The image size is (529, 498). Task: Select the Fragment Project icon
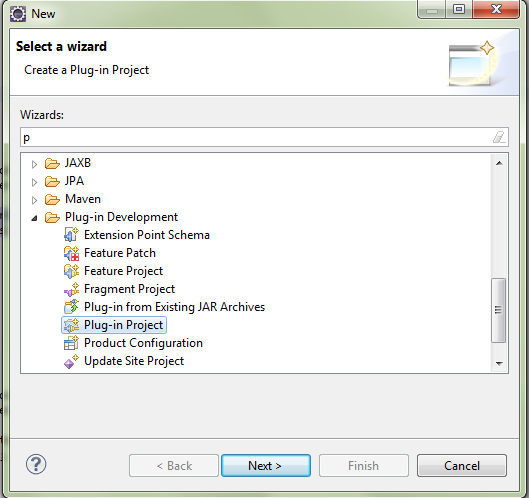(x=71, y=289)
